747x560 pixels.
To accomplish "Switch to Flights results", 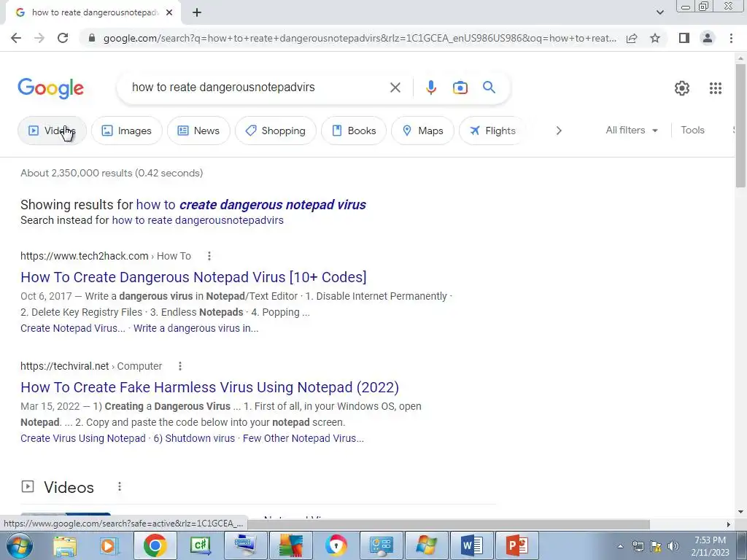I will [x=492, y=131].
